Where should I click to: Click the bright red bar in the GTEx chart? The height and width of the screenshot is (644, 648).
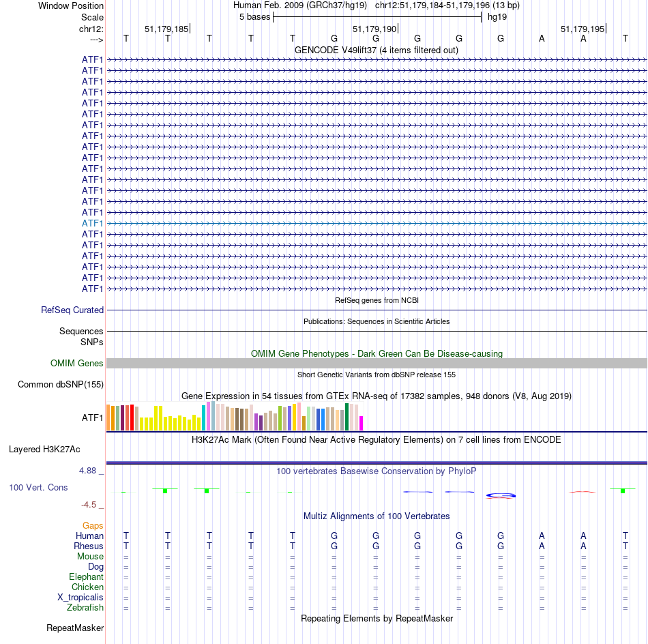click(x=132, y=418)
